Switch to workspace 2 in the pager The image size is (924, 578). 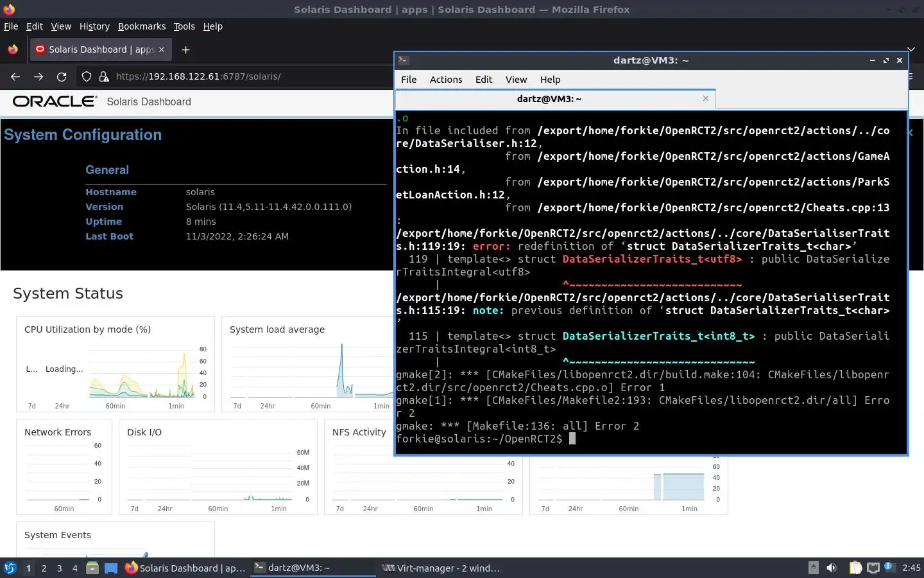44,568
